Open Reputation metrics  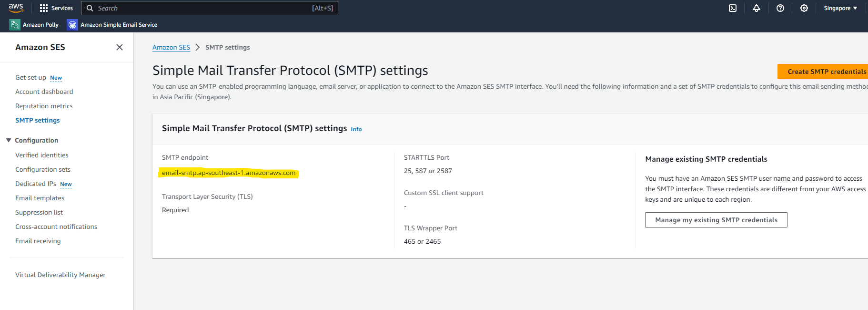[44, 106]
